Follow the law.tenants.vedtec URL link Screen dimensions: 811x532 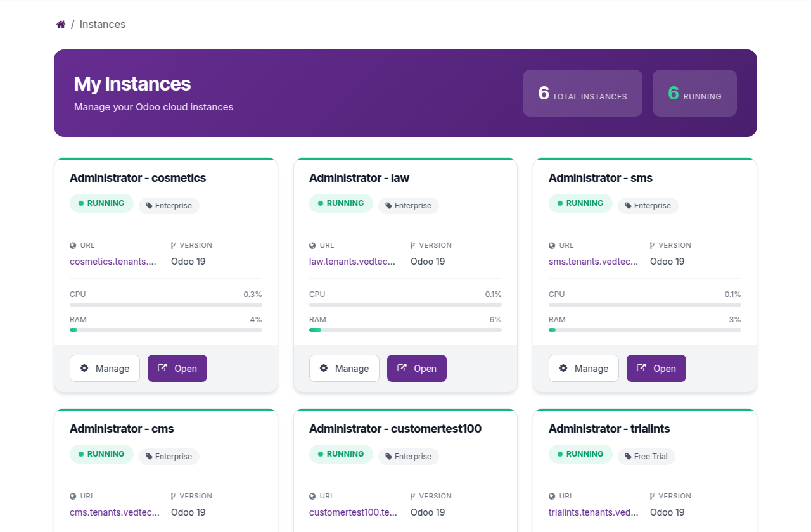click(x=352, y=262)
